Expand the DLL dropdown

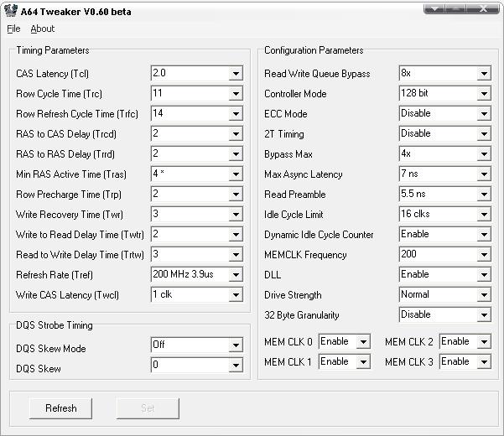coord(445,274)
